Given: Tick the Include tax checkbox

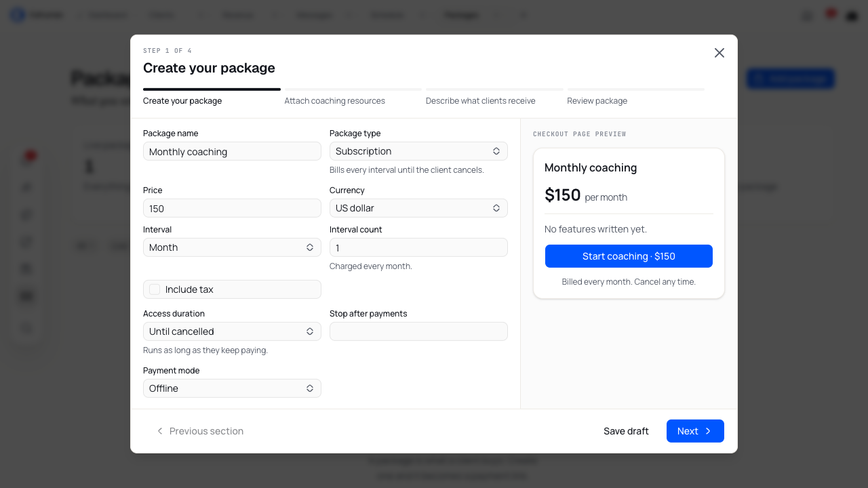Looking at the screenshot, I should point(155,289).
